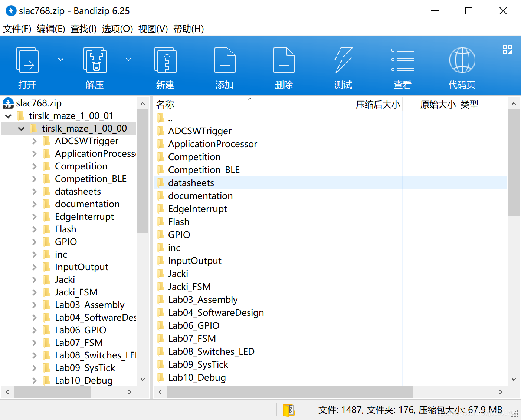
Task: Click the folder icon beside GPIO in the tree
Action: (47, 242)
